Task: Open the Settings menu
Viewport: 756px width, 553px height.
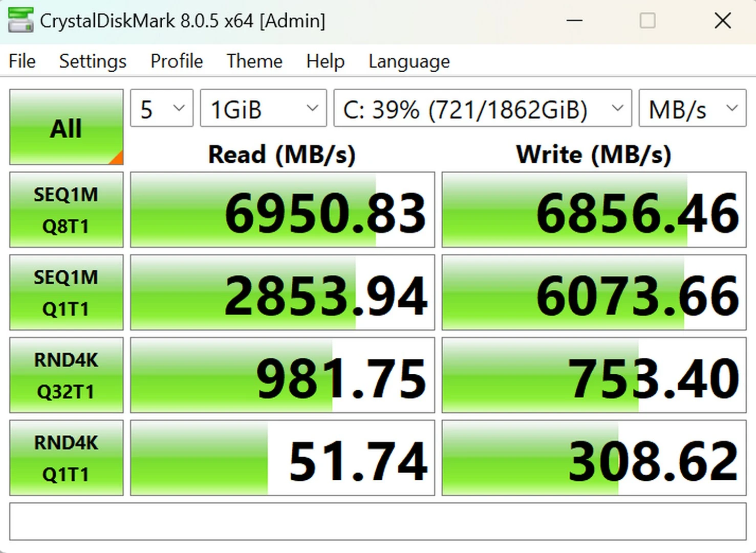Action: click(93, 61)
